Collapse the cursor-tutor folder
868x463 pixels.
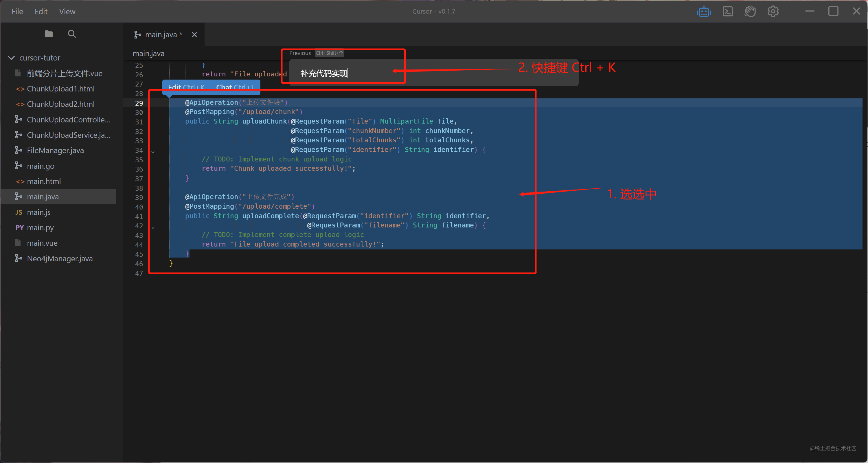click(x=11, y=58)
